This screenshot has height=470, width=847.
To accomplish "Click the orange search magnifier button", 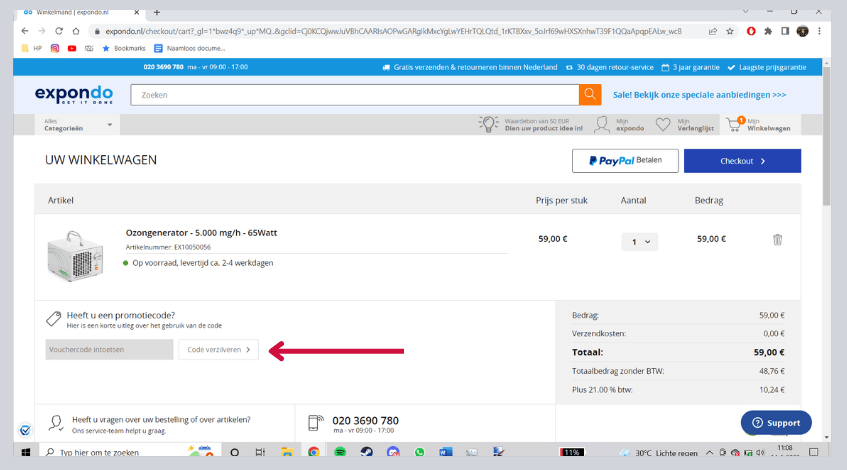I will coord(590,95).
